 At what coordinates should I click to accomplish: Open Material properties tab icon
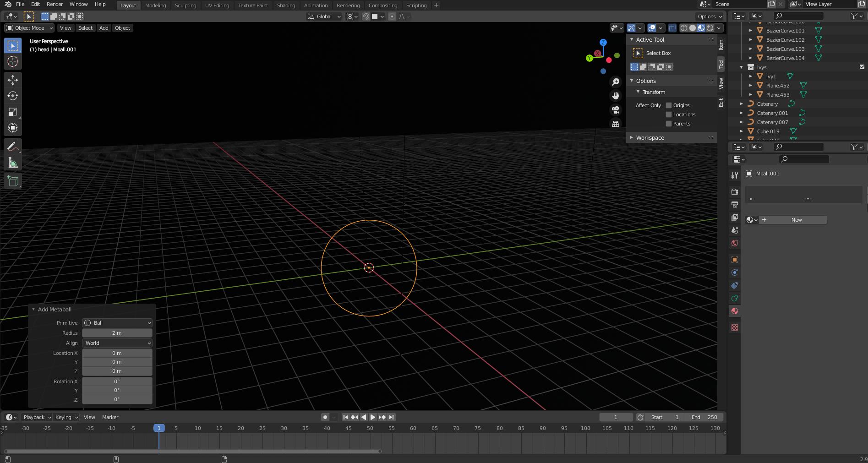[735, 311]
